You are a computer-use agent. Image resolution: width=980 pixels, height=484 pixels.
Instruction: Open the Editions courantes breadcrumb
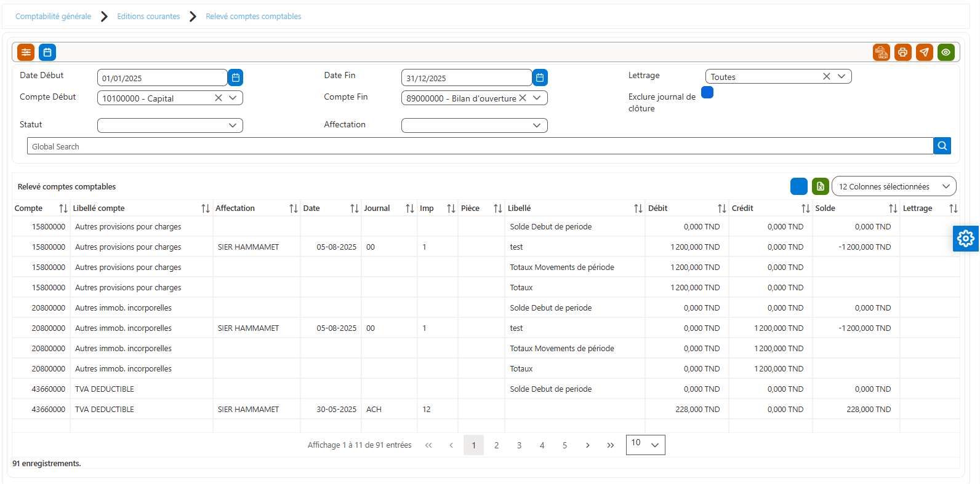coord(148,17)
